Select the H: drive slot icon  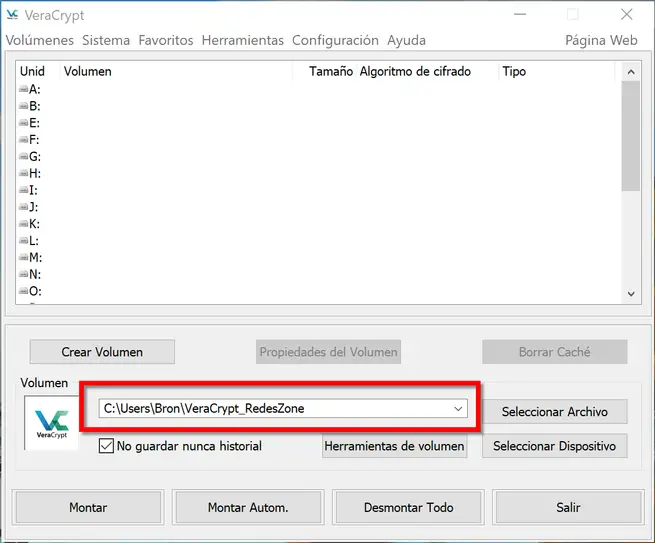23,173
